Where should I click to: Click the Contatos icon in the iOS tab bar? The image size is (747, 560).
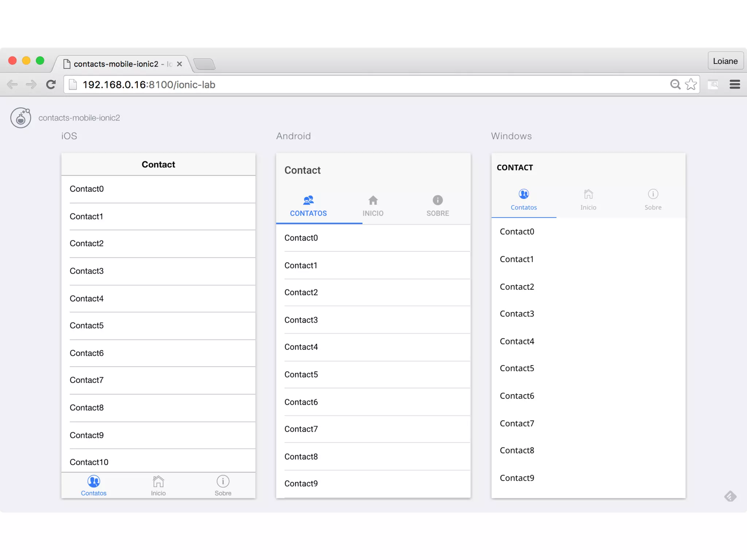94,481
